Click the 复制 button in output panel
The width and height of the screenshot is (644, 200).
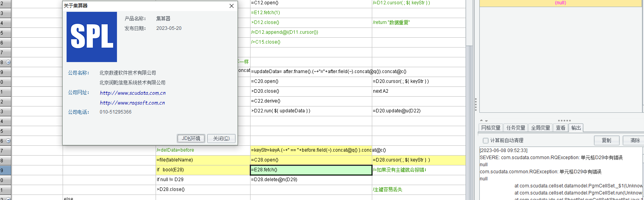[x=606, y=140]
